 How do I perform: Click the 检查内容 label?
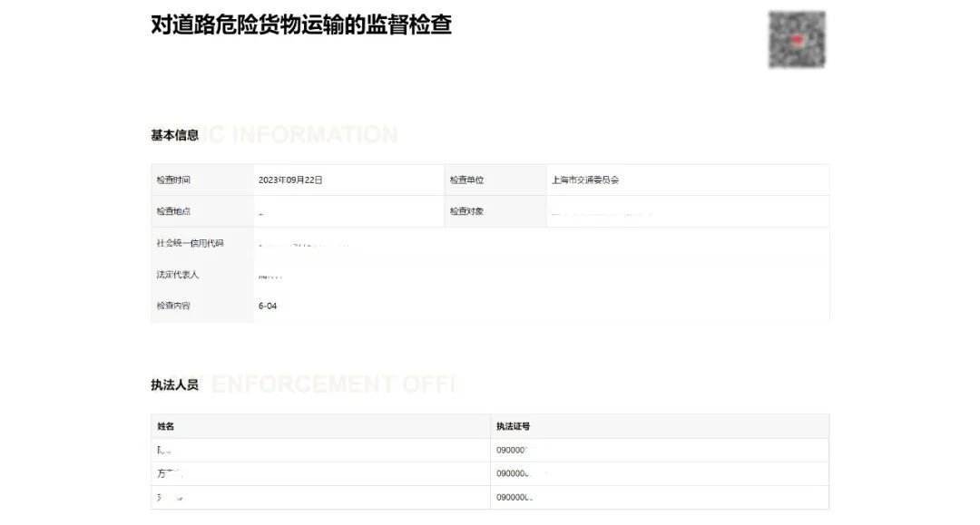(173, 306)
